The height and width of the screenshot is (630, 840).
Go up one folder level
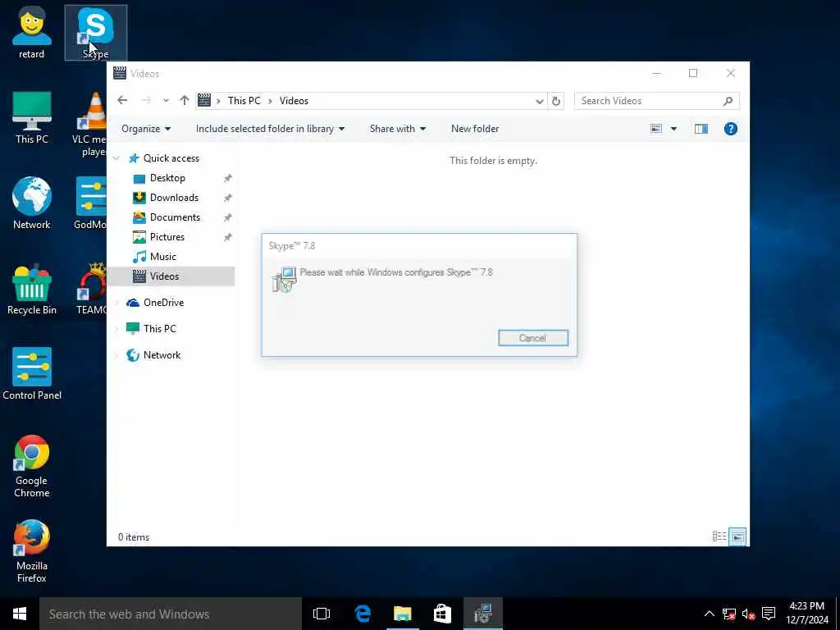pos(185,101)
